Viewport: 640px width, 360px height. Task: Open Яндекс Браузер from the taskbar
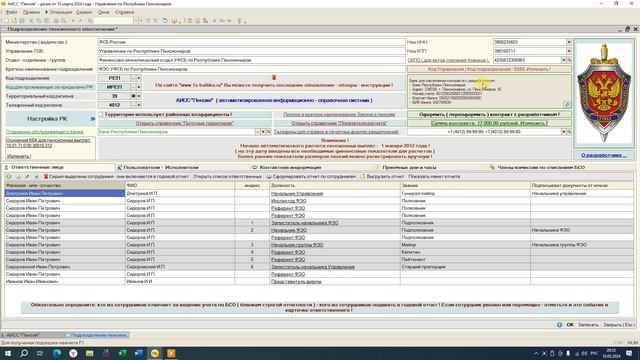coord(73,353)
